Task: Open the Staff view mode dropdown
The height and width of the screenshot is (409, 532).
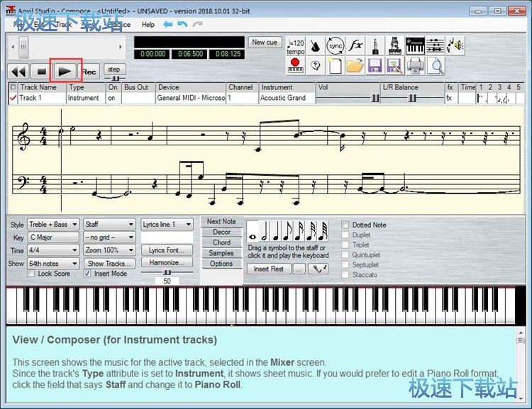Action: 109,224
